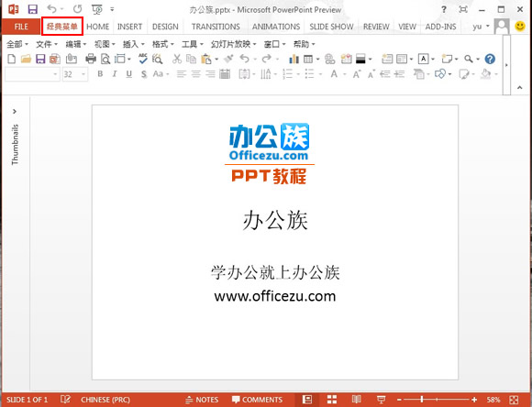This screenshot has height=407, width=532.
Task: Apply Underline formatting
Action: coord(129,74)
